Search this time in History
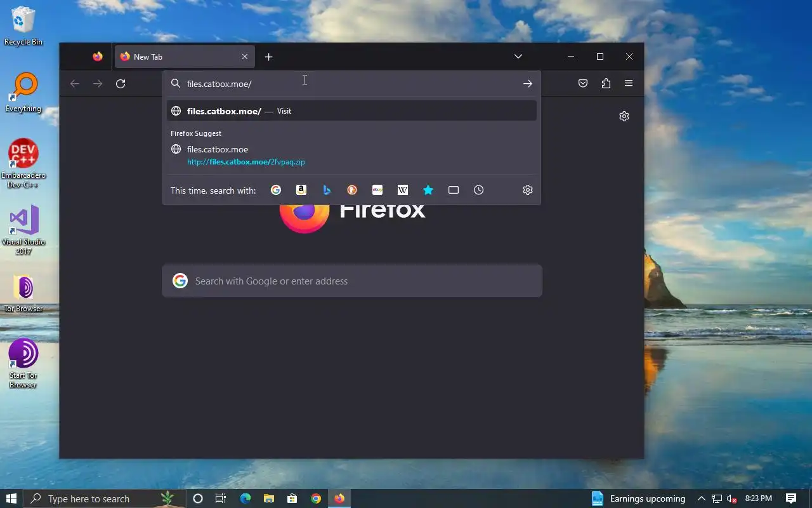This screenshot has height=508, width=812. [479, 190]
